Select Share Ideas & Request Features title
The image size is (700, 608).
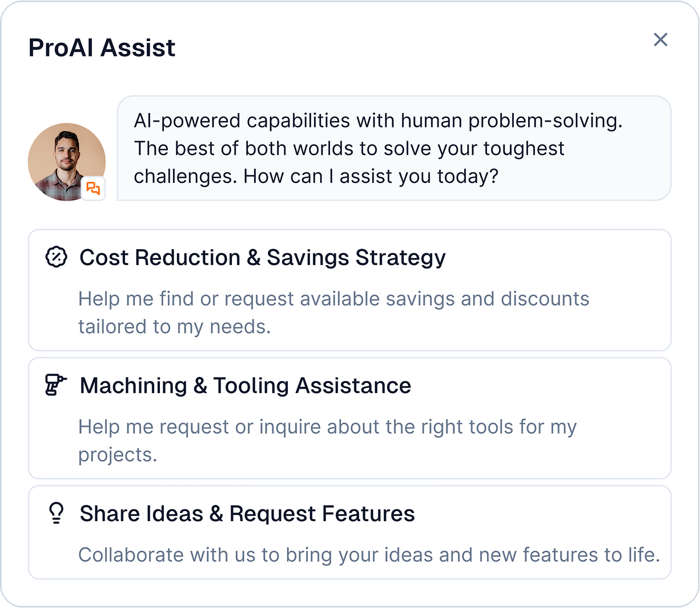coord(247,514)
